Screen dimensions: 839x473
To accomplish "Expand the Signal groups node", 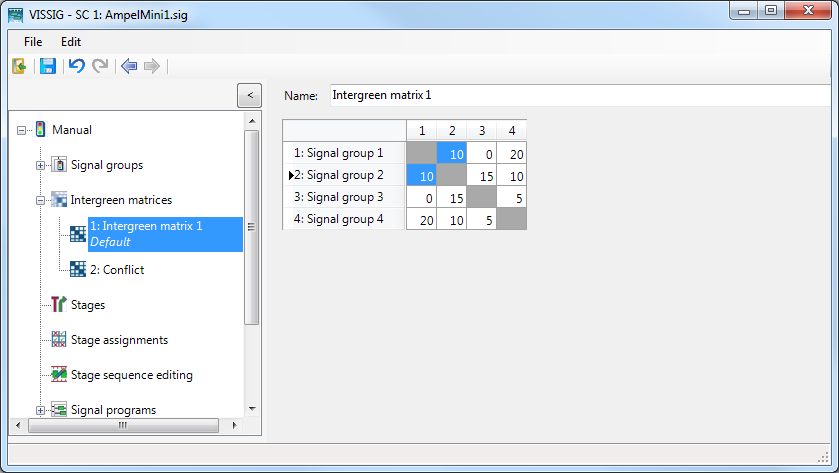I will tap(41, 165).
